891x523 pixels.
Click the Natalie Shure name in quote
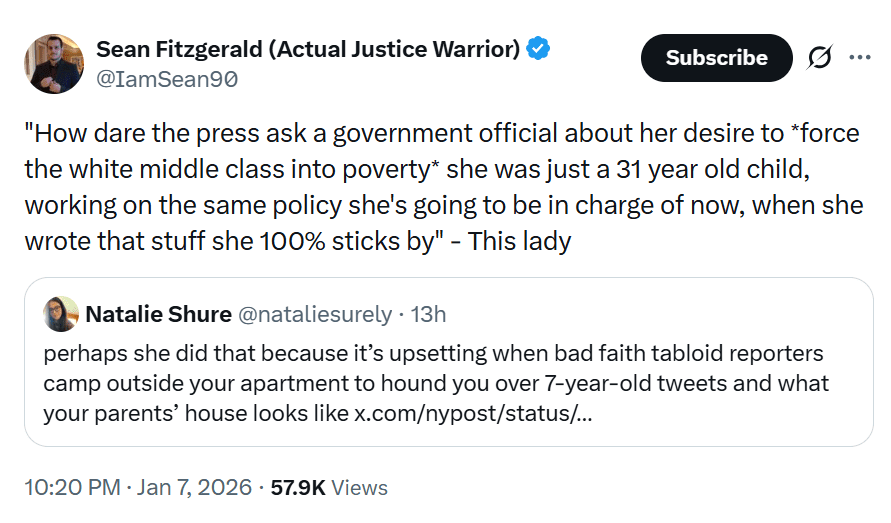pos(156,314)
